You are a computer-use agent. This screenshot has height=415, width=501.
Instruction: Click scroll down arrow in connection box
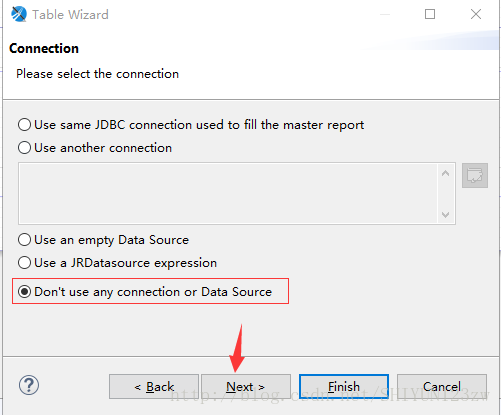445,214
